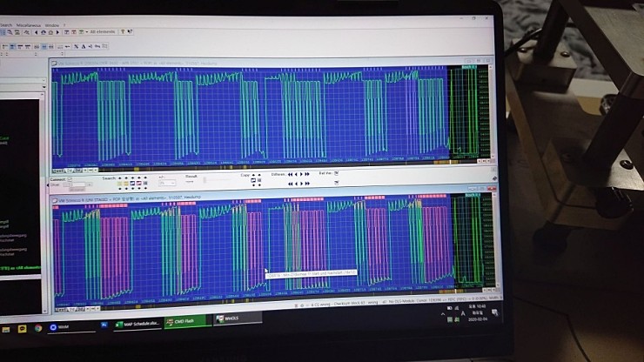The image size is (644, 362).
Task: Open KakaoTalk yellow icon on taskbar
Action: (22, 329)
